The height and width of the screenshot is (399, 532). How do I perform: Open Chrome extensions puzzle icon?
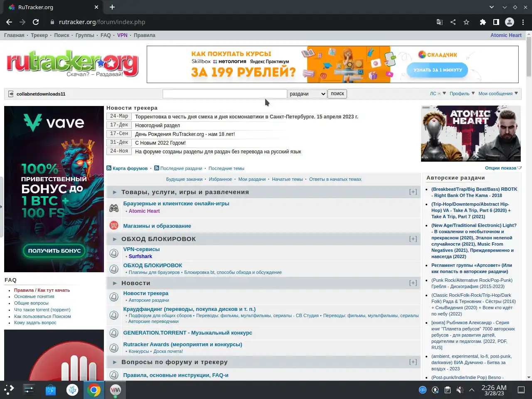coord(483,22)
